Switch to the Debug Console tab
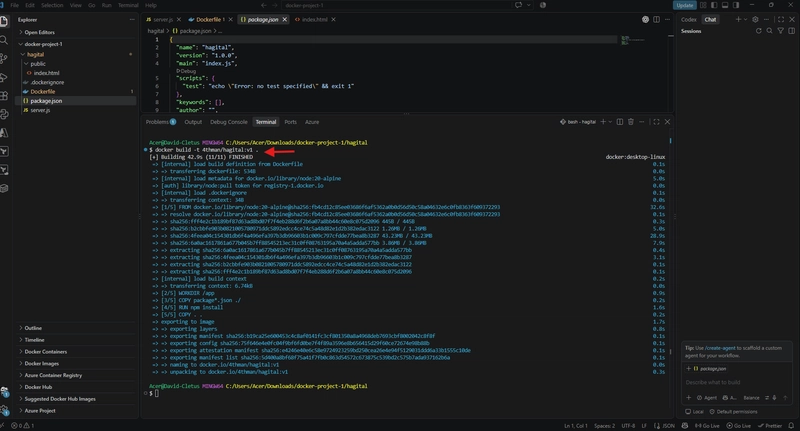This screenshot has height=431, width=800. point(229,122)
